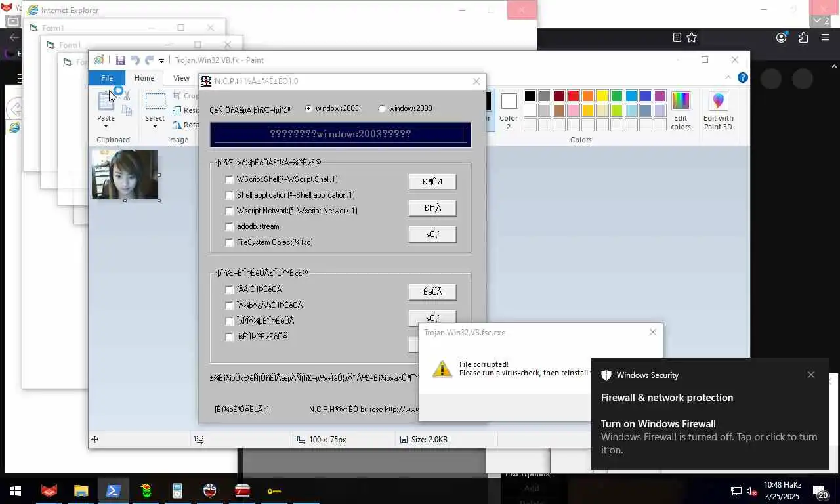This screenshot has width=840, height=504.
Task: Expand the Paste dropdown arrow in Paint
Action: click(x=106, y=126)
